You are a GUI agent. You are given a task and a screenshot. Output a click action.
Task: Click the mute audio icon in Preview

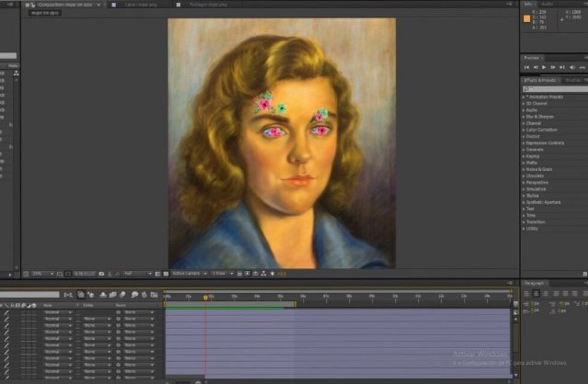click(x=572, y=67)
